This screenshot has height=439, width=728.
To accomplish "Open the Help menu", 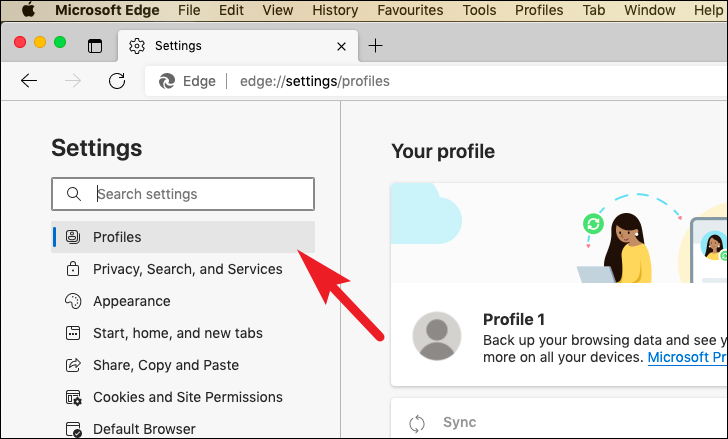I will click(x=709, y=10).
